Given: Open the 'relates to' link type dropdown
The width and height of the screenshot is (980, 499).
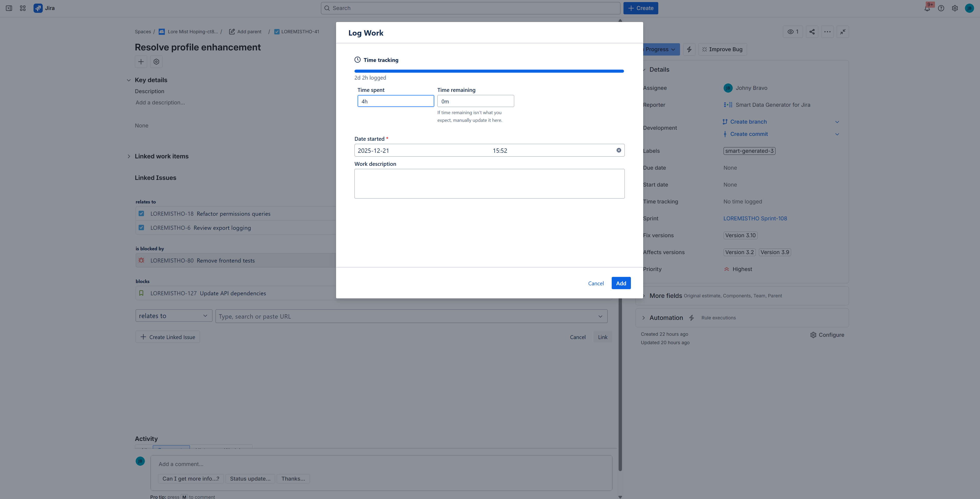Looking at the screenshot, I should [174, 316].
